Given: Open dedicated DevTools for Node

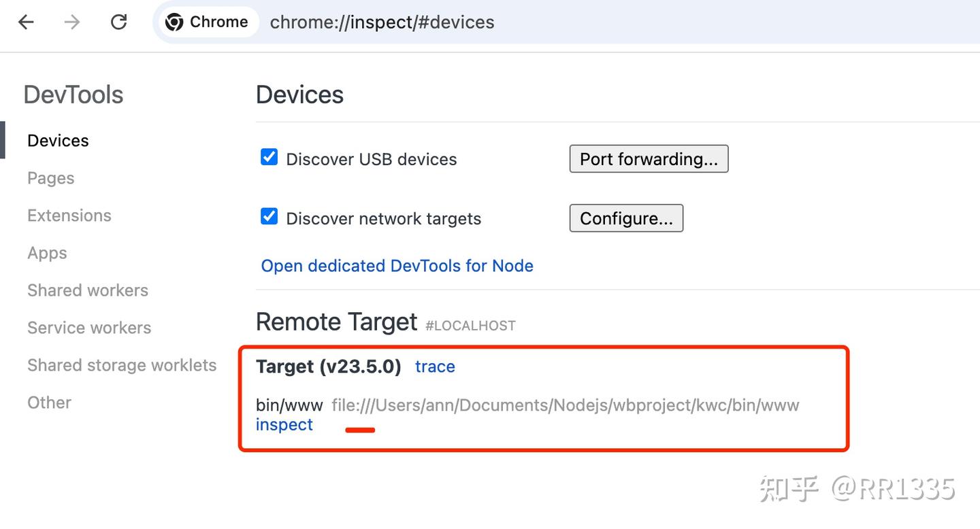Looking at the screenshot, I should (x=397, y=266).
